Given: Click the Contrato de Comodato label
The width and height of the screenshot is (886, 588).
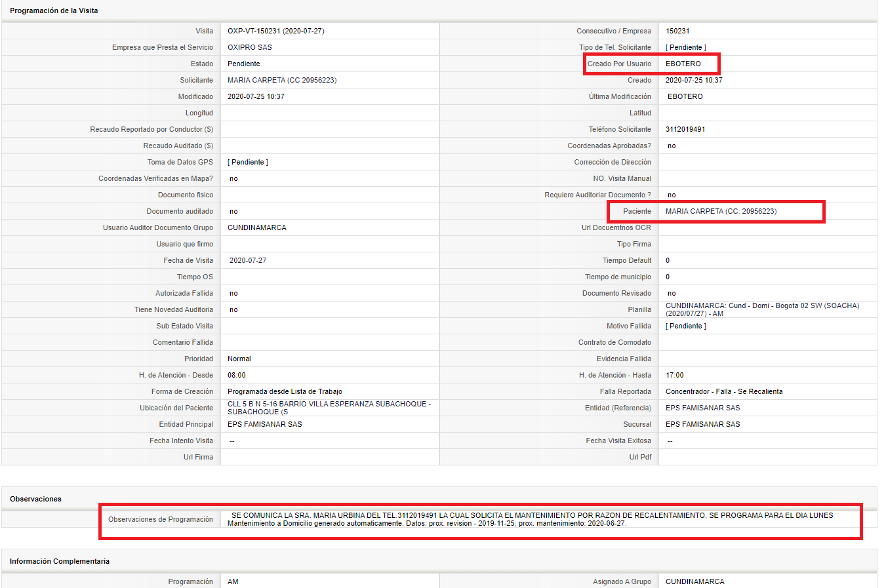Looking at the screenshot, I should point(614,342).
